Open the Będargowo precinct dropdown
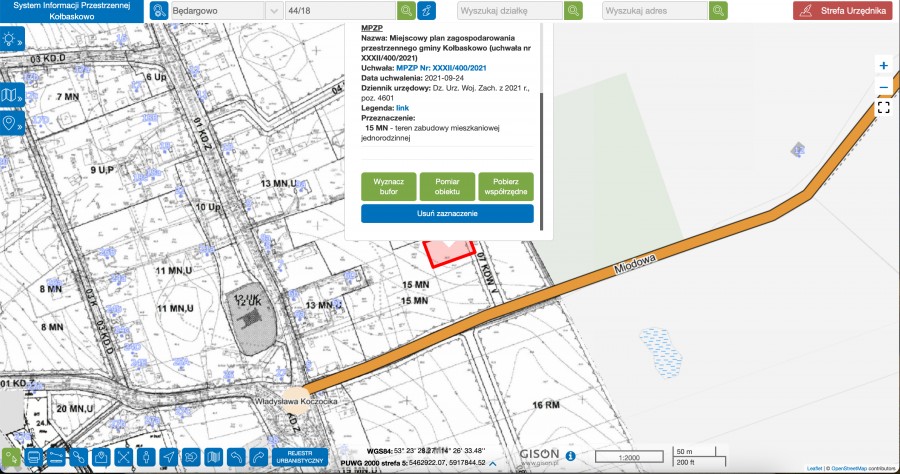Image resolution: width=900 pixels, height=474 pixels. click(273, 11)
